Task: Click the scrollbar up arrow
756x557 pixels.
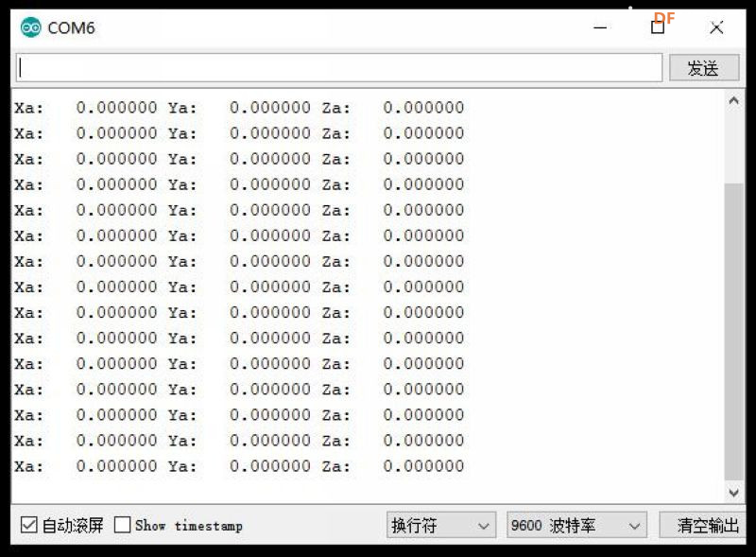Action: click(x=734, y=101)
